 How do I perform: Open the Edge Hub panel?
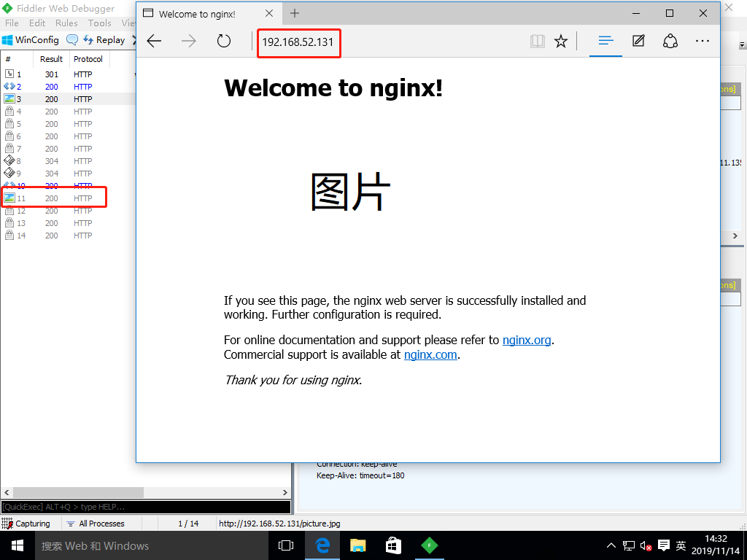(x=605, y=41)
